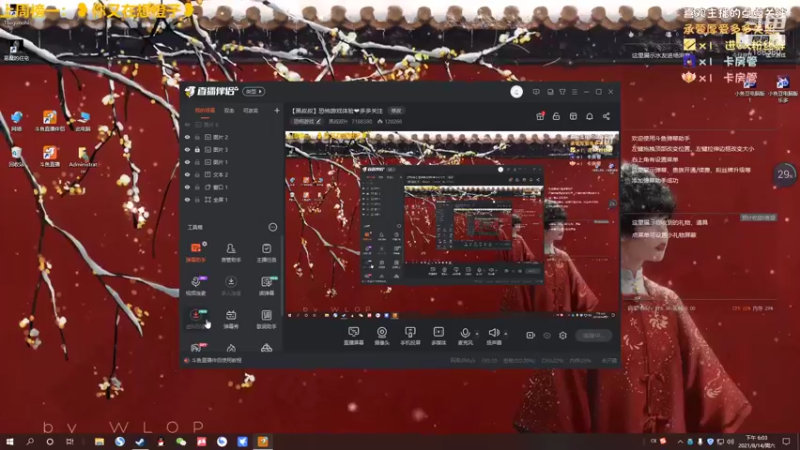800x450 pixels.
Task: Open the gift box icon with red badge
Action: 540,116
